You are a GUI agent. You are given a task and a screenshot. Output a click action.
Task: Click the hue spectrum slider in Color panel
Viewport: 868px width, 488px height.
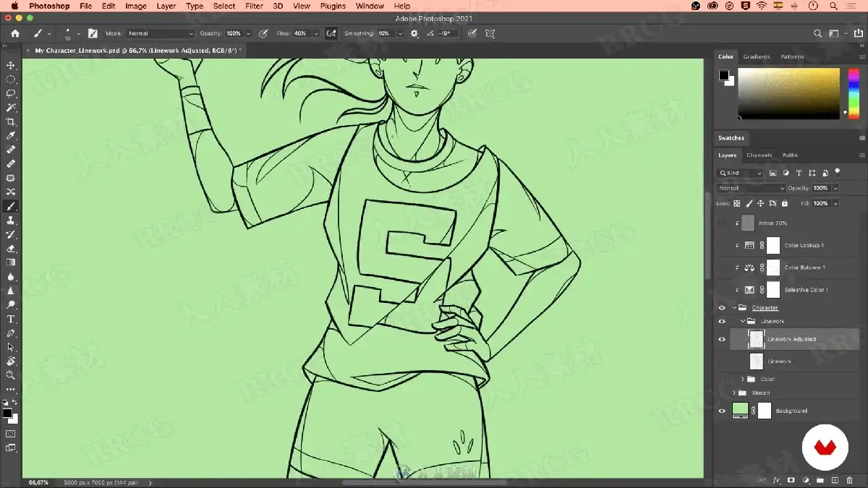[x=854, y=93]
